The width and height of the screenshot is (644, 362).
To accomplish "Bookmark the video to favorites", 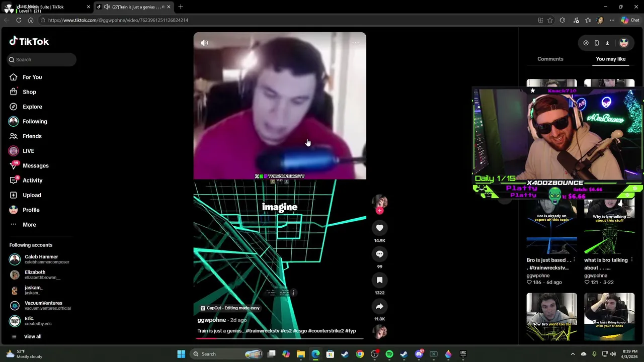I will pos(379,280).
